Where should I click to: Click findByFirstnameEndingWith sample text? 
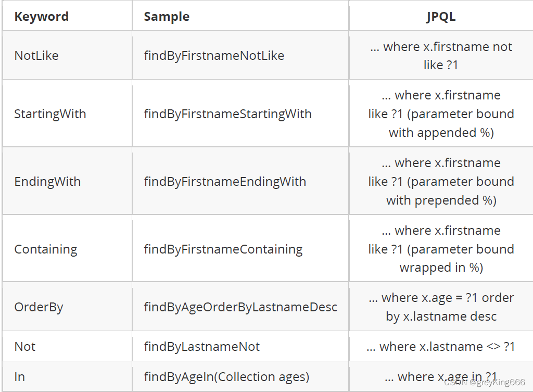(x=225, y=182)
